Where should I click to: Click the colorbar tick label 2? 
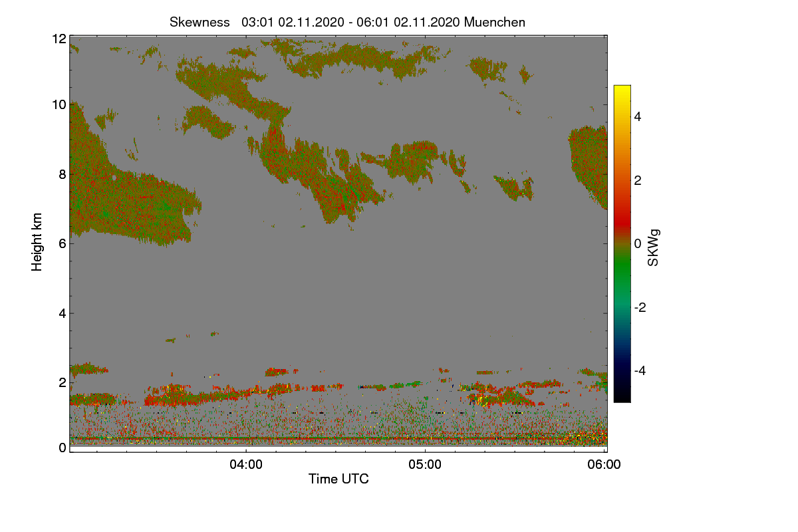pos(638,180)
